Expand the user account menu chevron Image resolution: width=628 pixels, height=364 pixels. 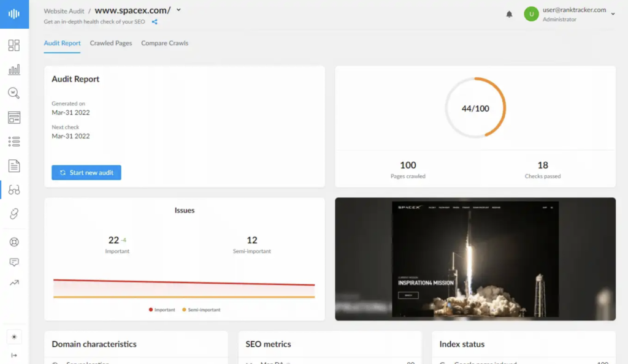tap(613, 14)
